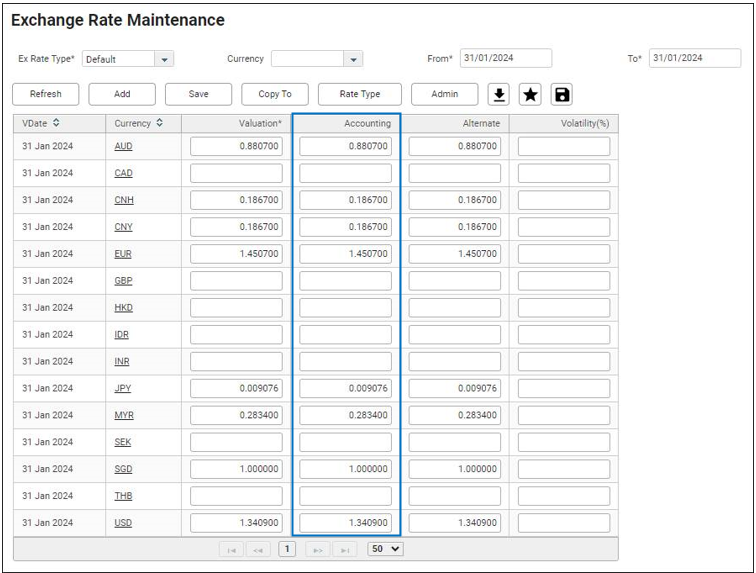
Task: Click the EUR Accounting rate field
Action: pos(346,254)
